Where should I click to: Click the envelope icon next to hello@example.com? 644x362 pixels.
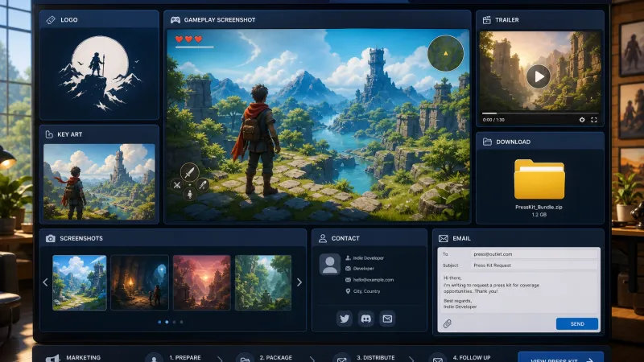(x=348, y=280)
